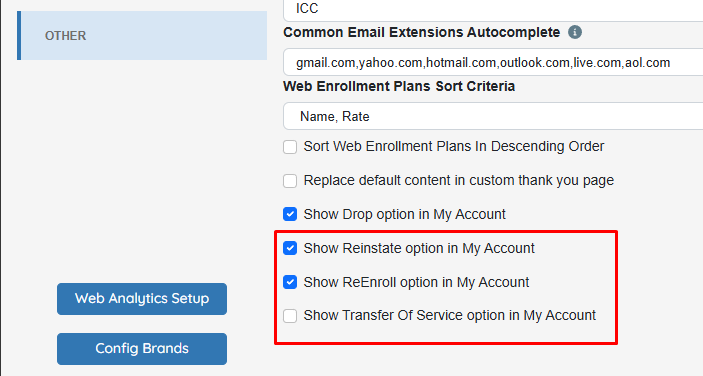703x376 pixels.
Task: Enable Show Transfer Of Service checkbox
Action: [290, 315]
